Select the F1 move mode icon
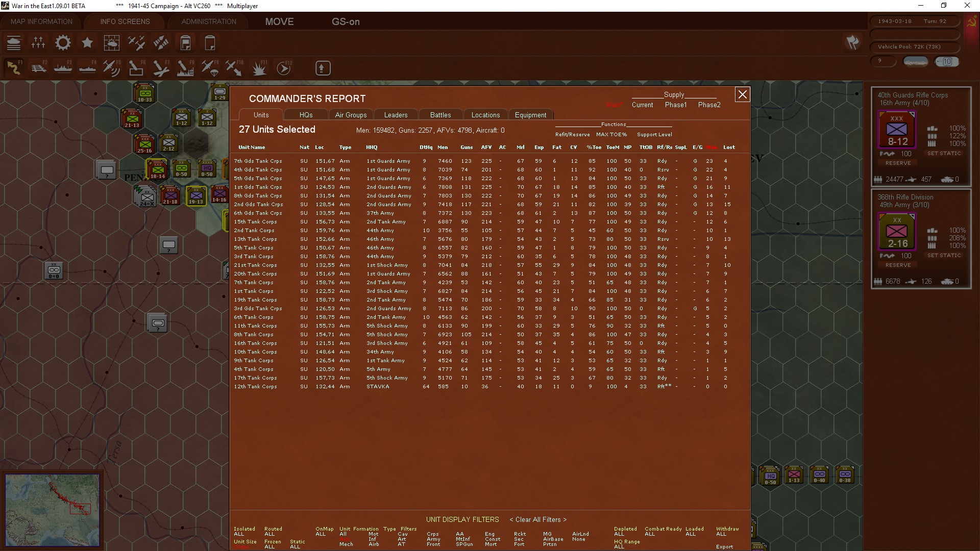This screenshot has height=551, width=980. [x=14, y=68]
